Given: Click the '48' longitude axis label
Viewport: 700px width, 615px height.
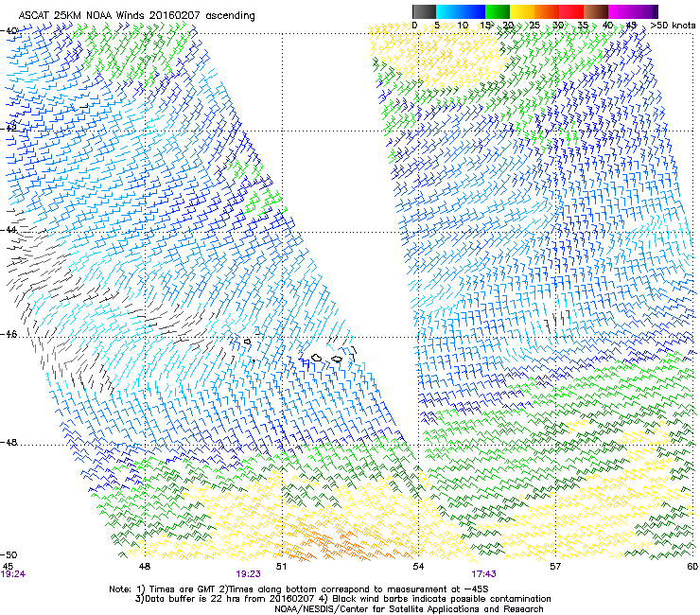Looking at the screenshot, I should pos(145,567).
